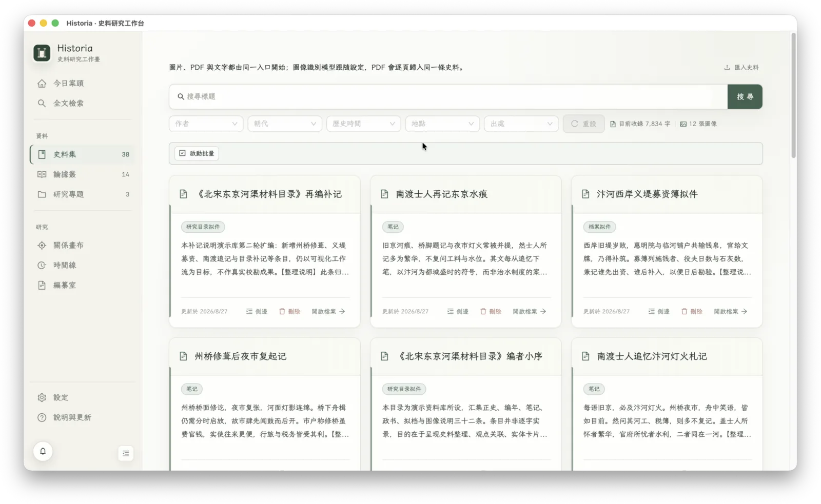Delete the 汴河西岸义堤募资簿拟件 card
Image resolution: width=821 pixels, height=504 pixels.
pyautogui.click(x=692, y=311)
